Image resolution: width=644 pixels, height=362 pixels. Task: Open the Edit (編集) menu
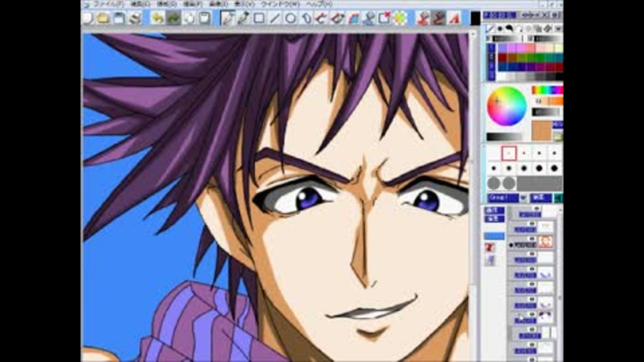[140, 4]
